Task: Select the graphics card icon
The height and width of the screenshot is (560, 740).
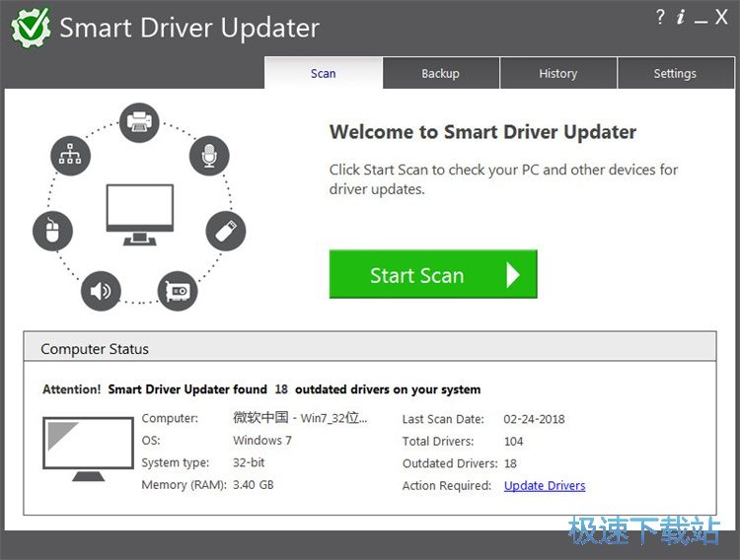Action: point(178,291)
